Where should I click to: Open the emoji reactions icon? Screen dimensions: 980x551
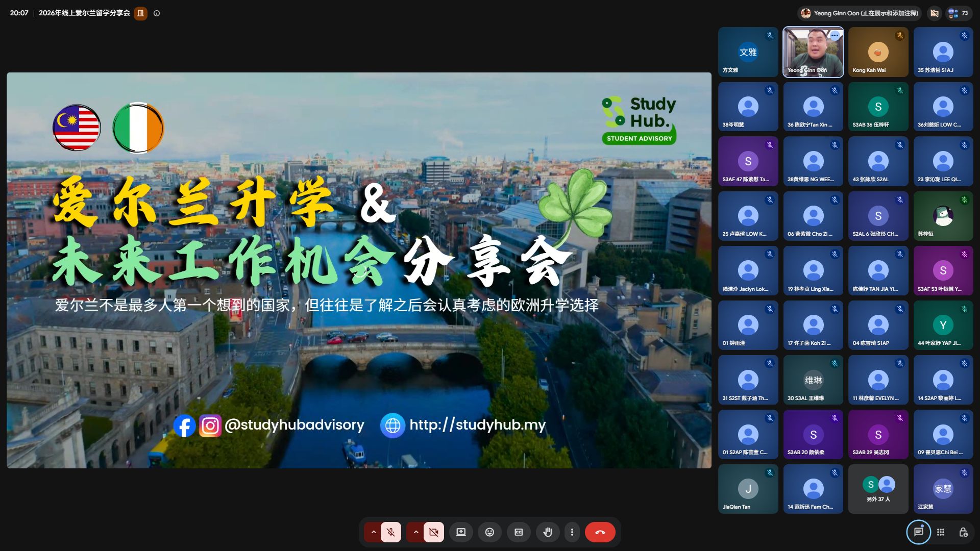click(x=489, y=532)
